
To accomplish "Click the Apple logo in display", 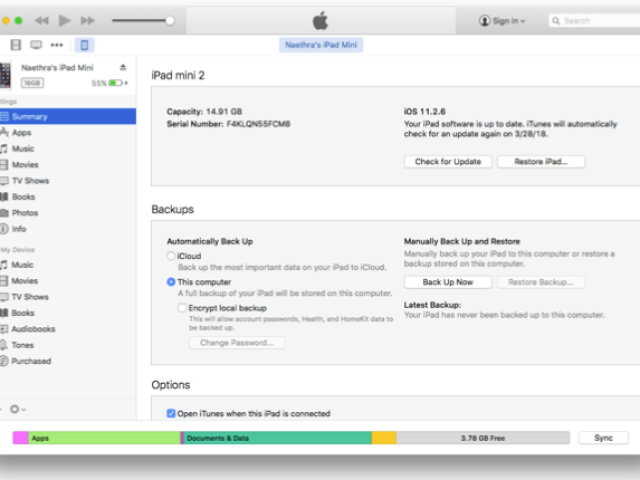I will [320, 20].
